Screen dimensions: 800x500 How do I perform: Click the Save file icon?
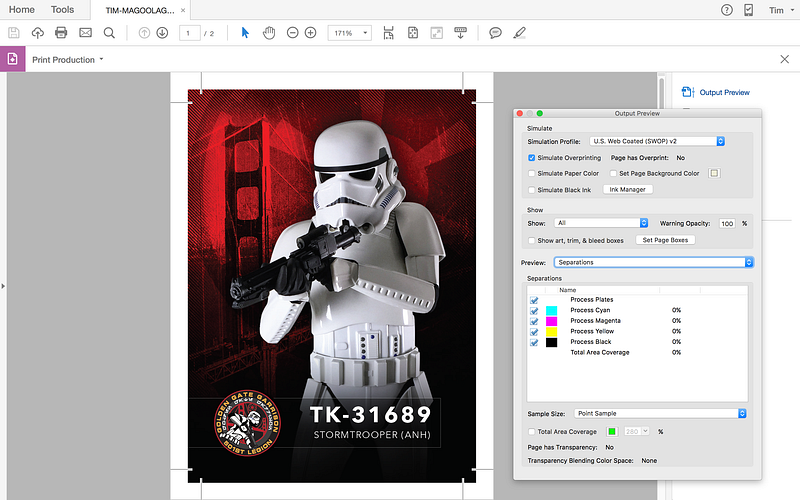pyautogui.click(x=14, y=33)
